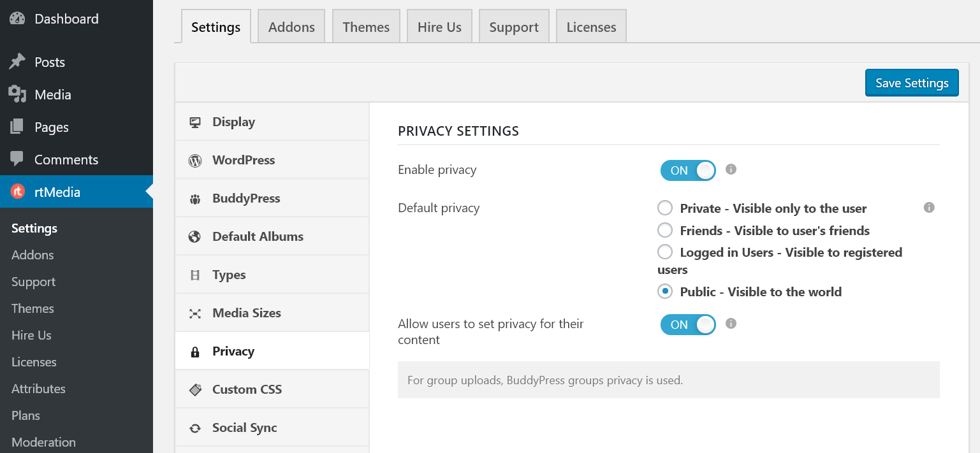Select the Private visibility radio button

pyautogui.click(x=665, y=208)
